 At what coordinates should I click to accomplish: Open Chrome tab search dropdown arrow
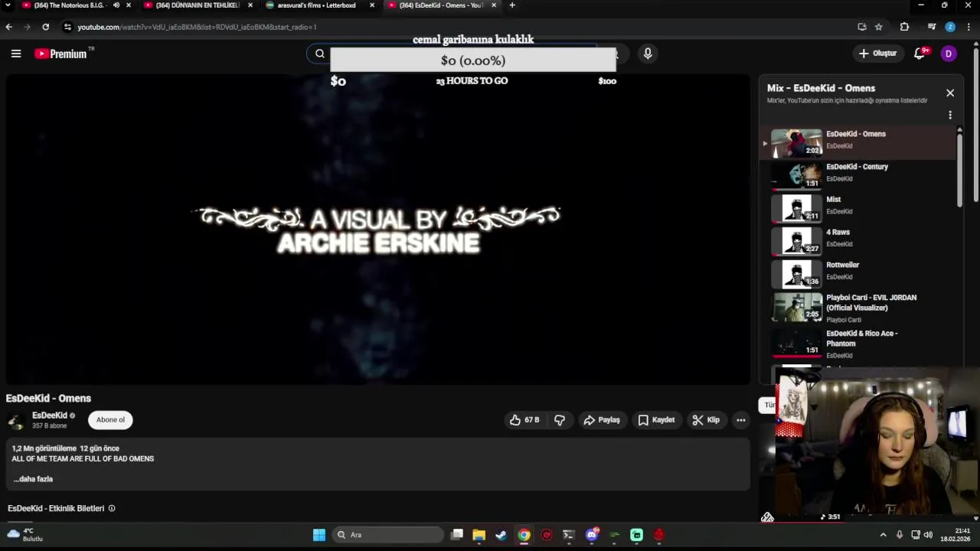click(7, 5)
